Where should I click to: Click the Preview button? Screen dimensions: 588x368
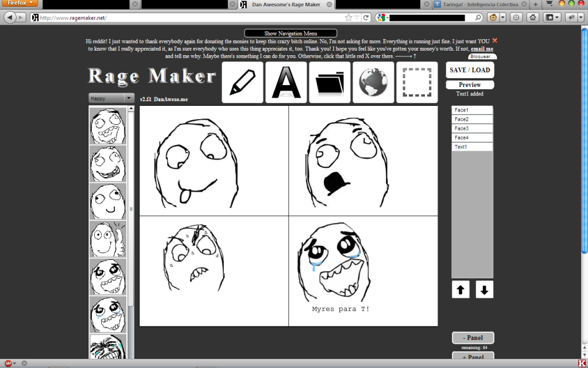(470, 85)
